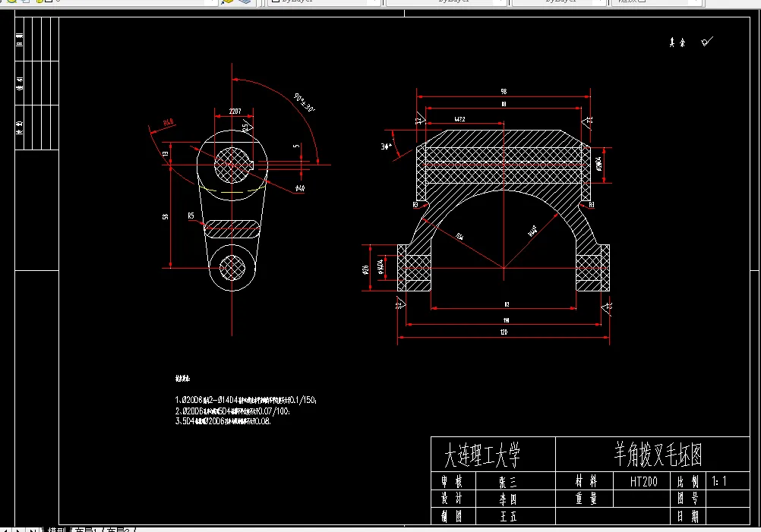This screenshot has width=761, height=532.
Task: Select the R48 radius dimension
Action: pos(168,123)
